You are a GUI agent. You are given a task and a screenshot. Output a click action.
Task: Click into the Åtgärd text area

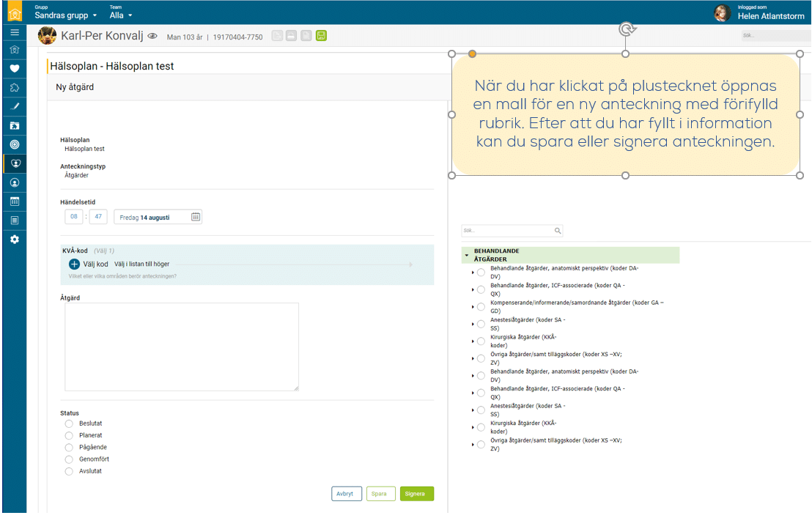(x=181, y=347)
